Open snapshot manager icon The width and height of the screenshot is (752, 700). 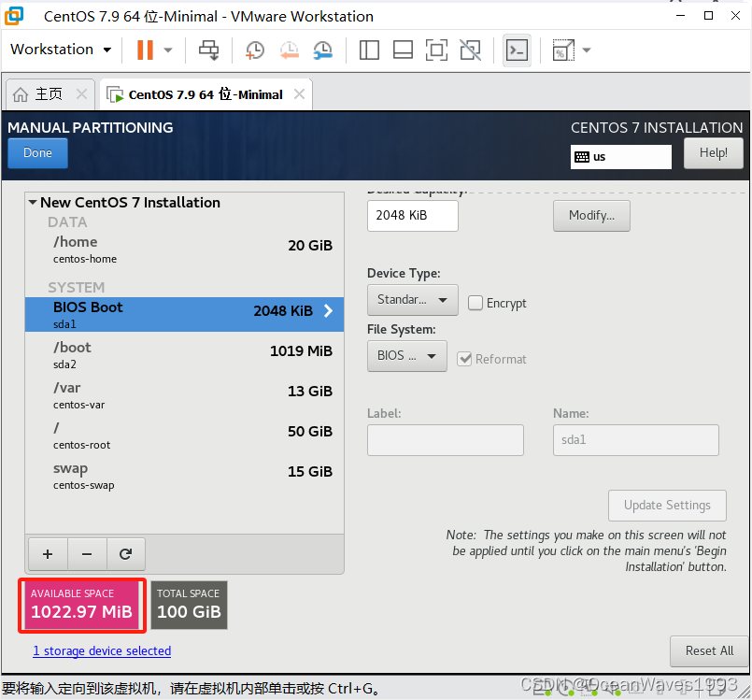tap(323, 50)
